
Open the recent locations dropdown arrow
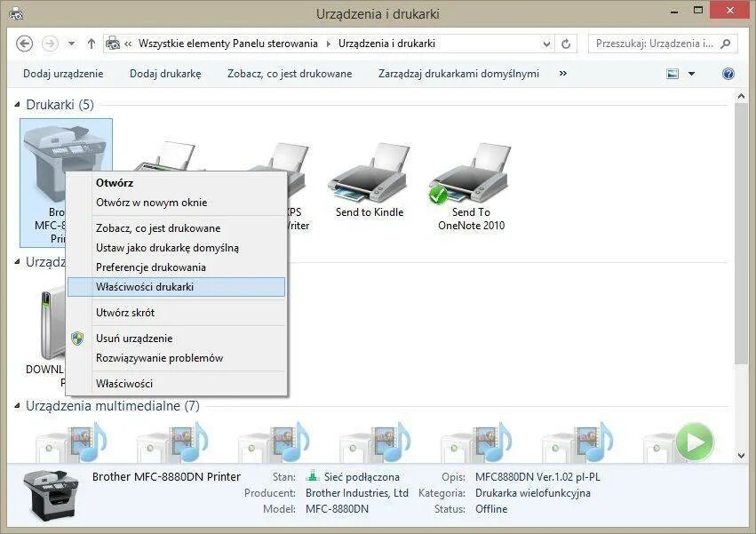click(x=71, y=44)
